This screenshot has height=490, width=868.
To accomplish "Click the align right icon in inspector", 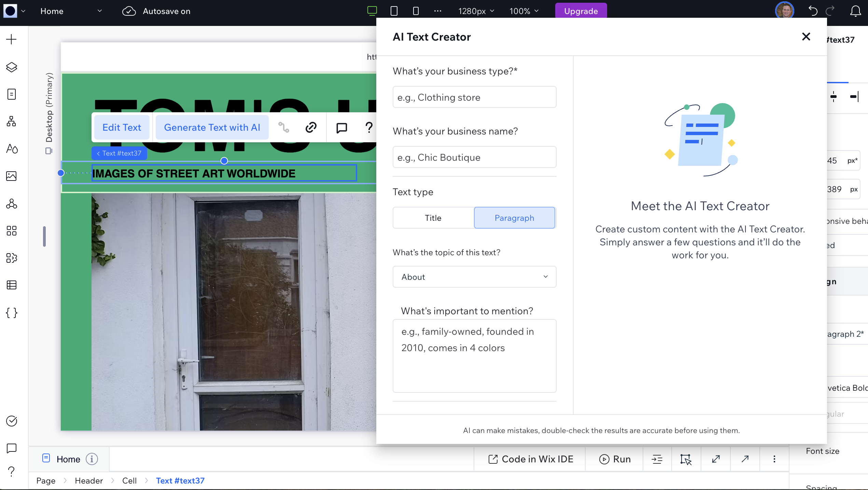I will tap(854, 97).
